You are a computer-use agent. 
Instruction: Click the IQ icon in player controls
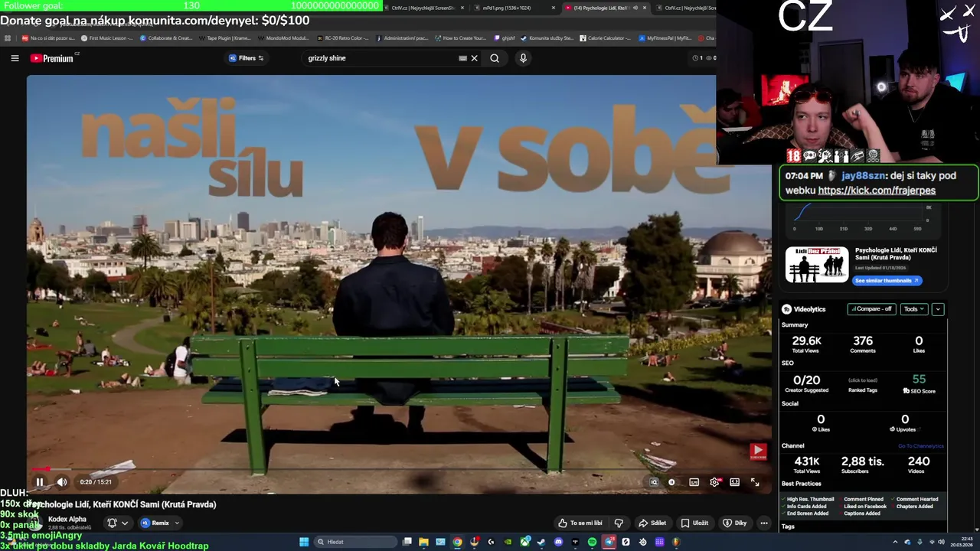pos(654,482)
